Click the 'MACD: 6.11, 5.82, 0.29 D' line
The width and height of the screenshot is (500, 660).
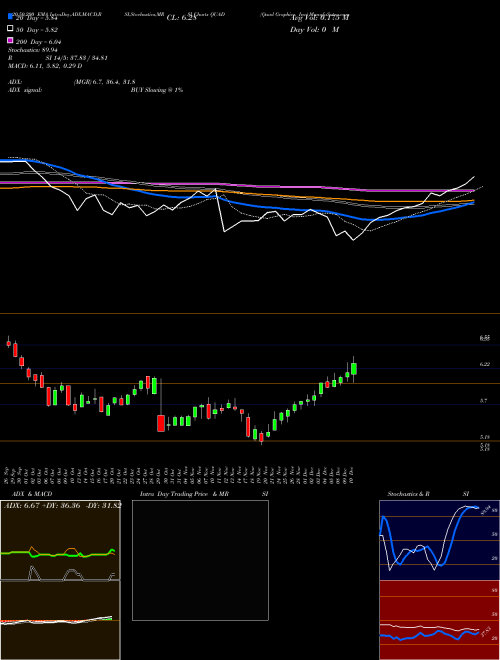[x=45, y=66]
